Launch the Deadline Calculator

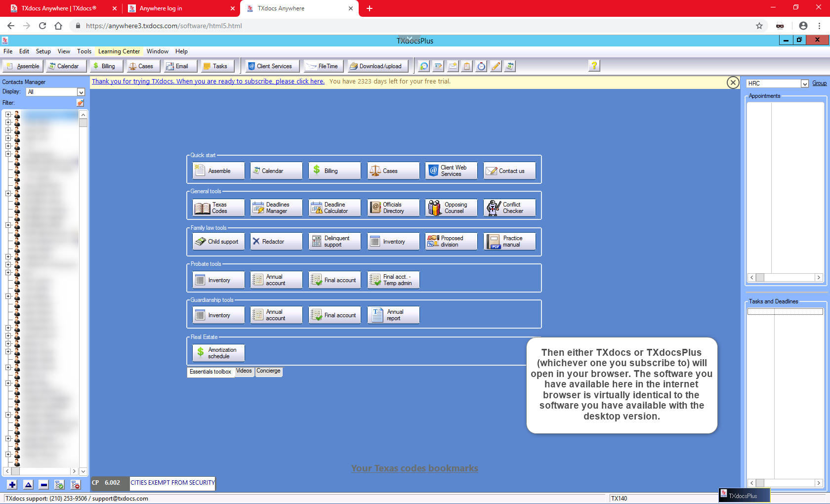pos(334,208)
